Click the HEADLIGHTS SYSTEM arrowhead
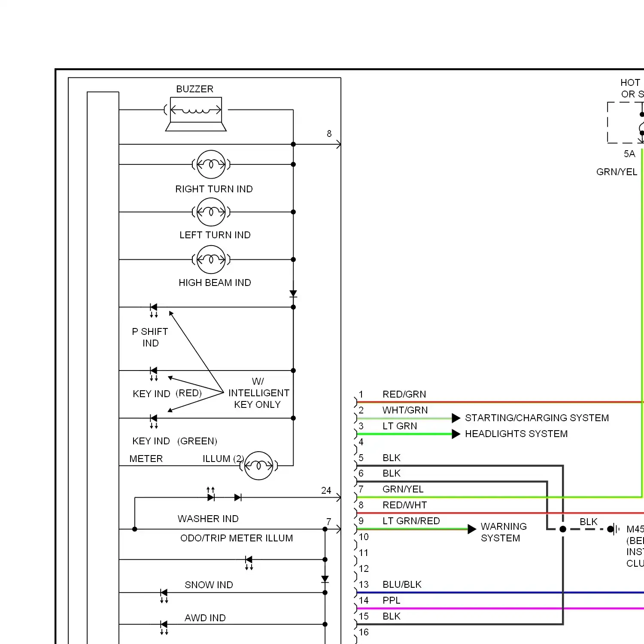The height and width of the screenshot is (644, 644). (456, 434)
